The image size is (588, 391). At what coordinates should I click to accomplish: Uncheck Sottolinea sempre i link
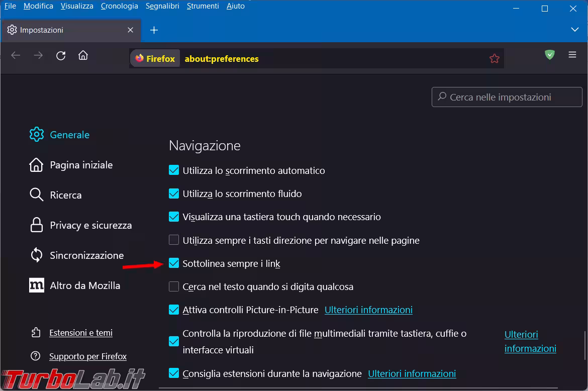coord(174,263)
